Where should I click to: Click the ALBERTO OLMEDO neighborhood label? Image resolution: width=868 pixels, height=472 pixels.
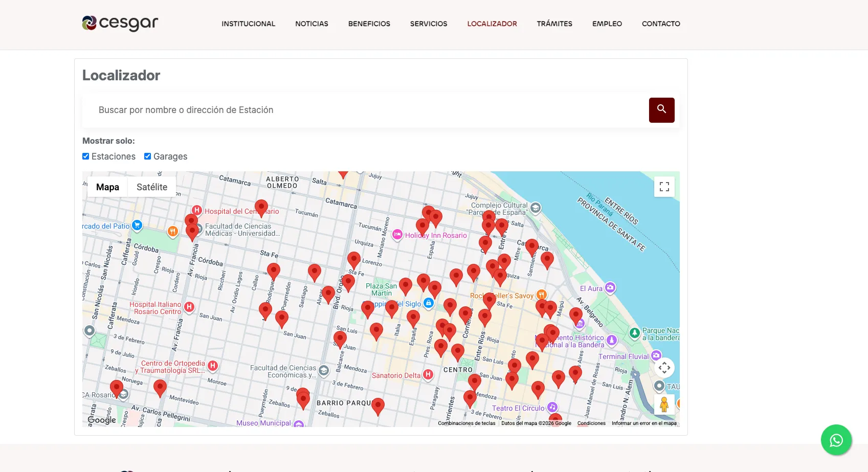[x=282, y=183]
